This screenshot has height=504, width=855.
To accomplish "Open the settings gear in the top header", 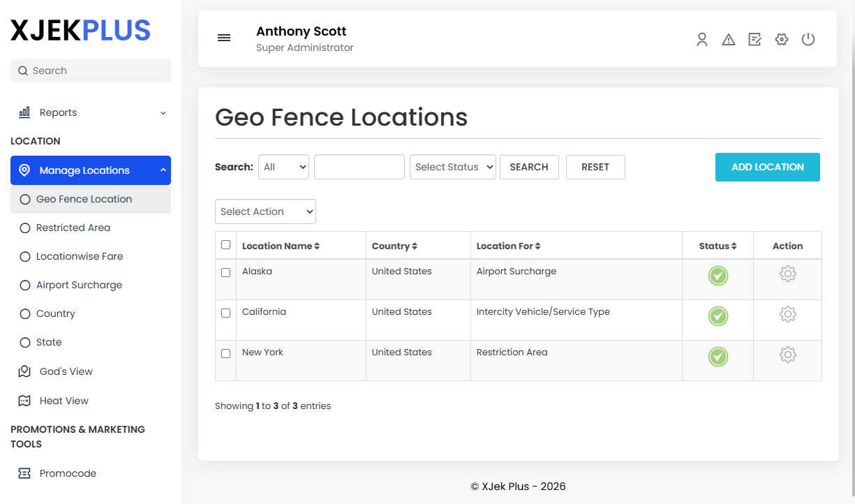I will coord(781,40).
